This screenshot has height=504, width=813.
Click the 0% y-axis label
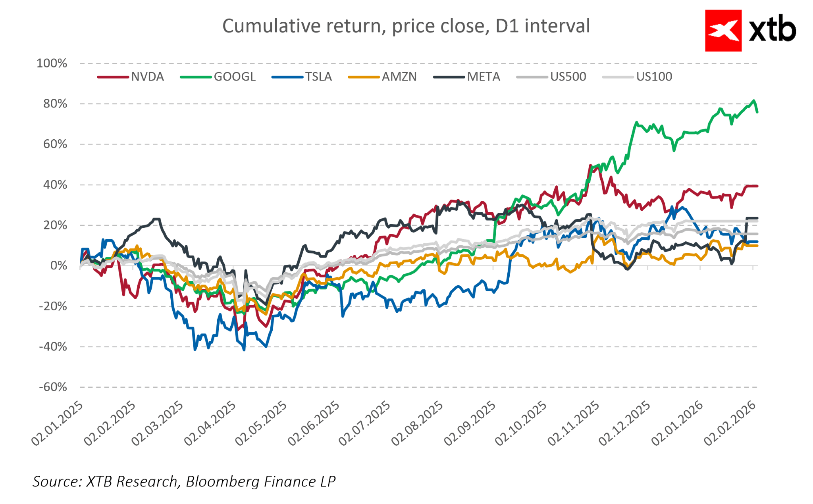(x=58, y=266)
